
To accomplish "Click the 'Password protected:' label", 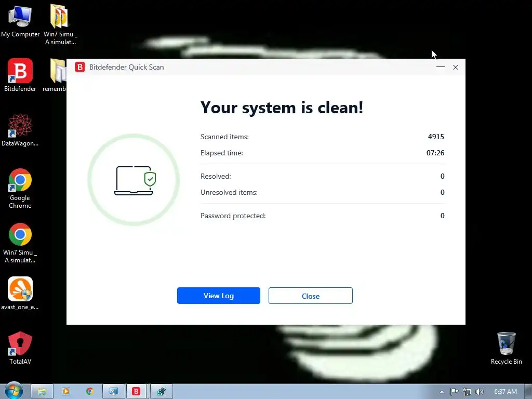I will tap(233, 216).
